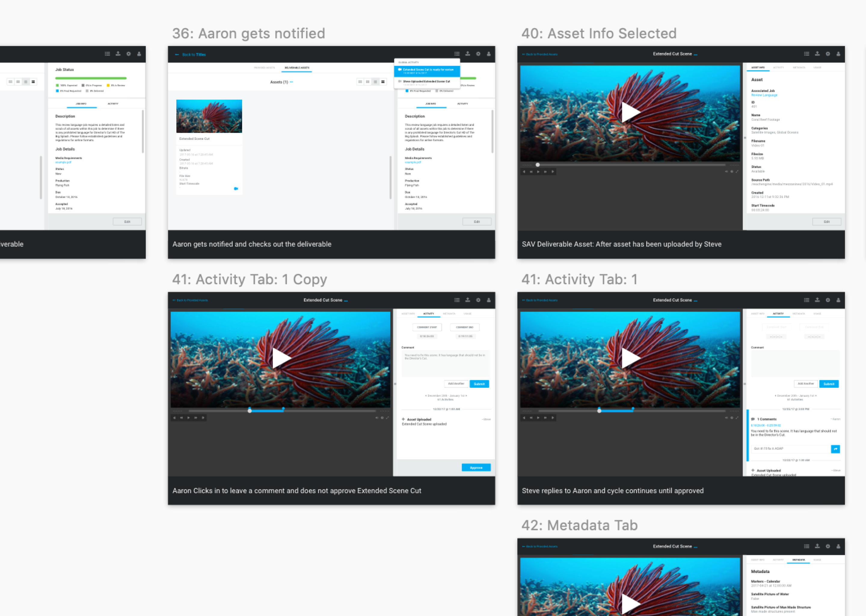Click the Comment text area in Activity Tab: 1 Copy
Image resolution: width=866 pixels, height=616 pixels.
[446, 364]
